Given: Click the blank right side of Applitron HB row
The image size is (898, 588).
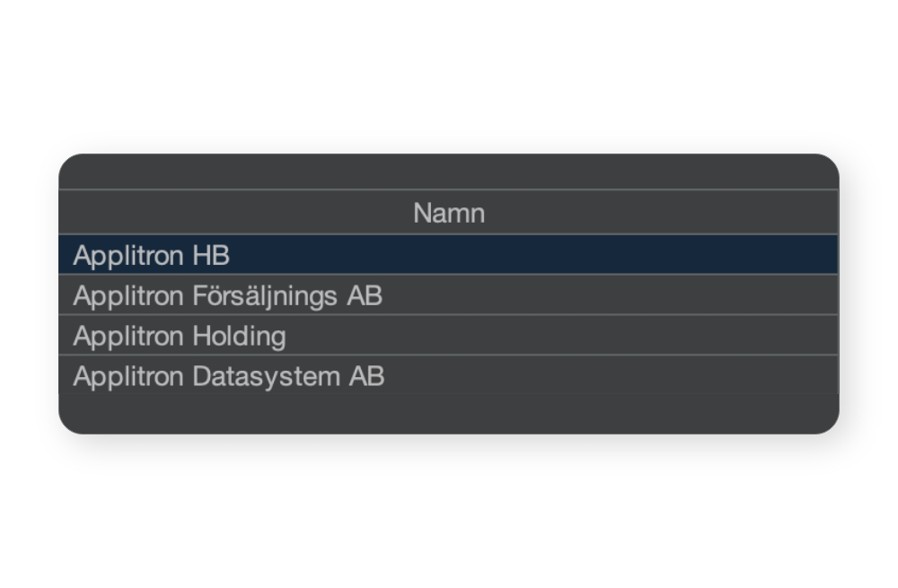Looking at the screenshot, I should pos(533,255).
